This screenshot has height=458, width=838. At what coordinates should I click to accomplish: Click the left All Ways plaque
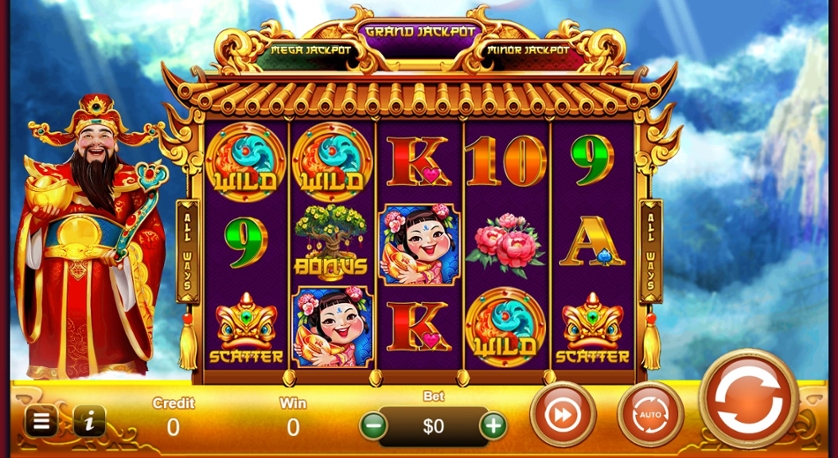coord(187,251)
